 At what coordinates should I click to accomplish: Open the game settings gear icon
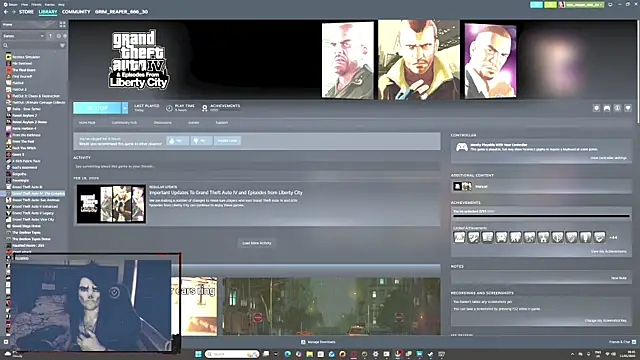tap(596, 108)
